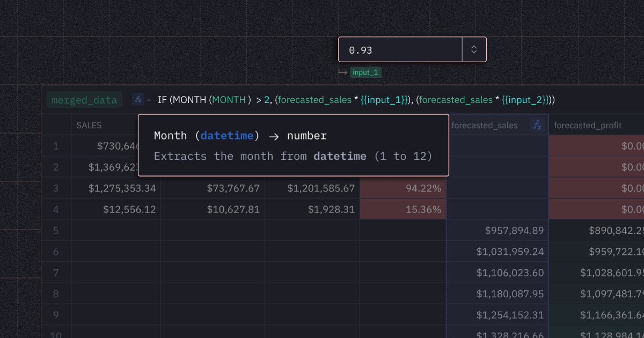This screenshot has height=338, width=644.
Task: Click row number 9 header
Action: (56, 314)
